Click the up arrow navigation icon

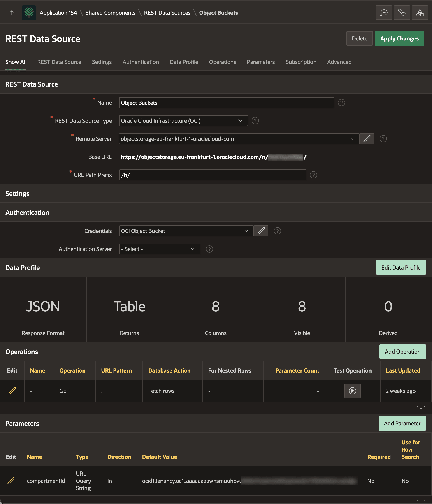[12, 13]
